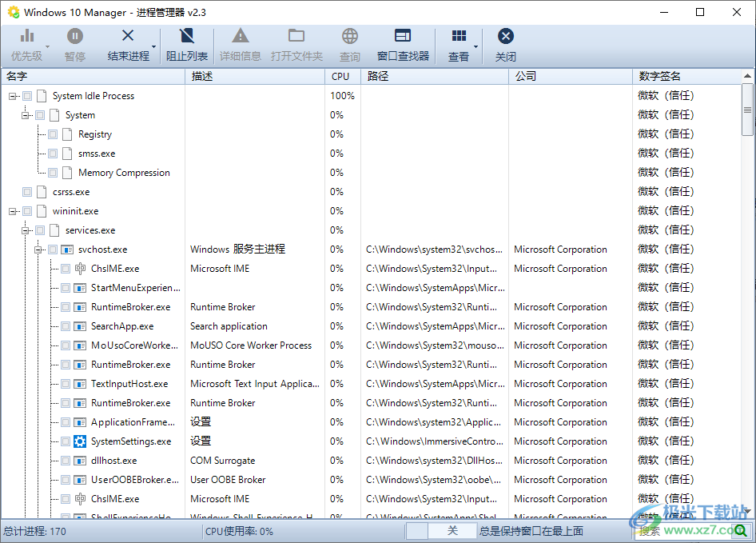Click the priority bars icon
This screenshot has height=543, width=756.
click(26, 36)
